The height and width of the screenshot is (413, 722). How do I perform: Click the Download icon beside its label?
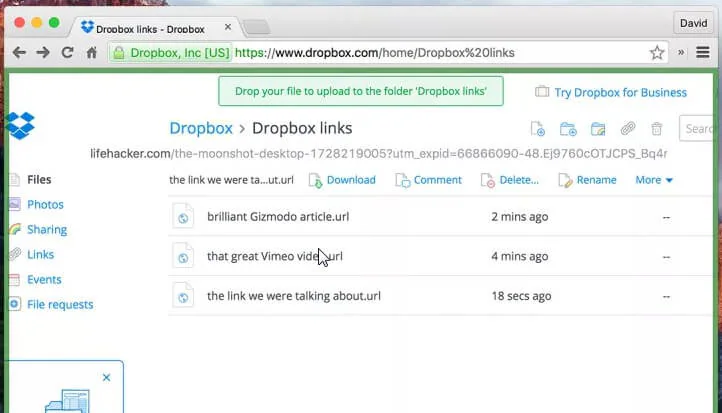point(315,180)
